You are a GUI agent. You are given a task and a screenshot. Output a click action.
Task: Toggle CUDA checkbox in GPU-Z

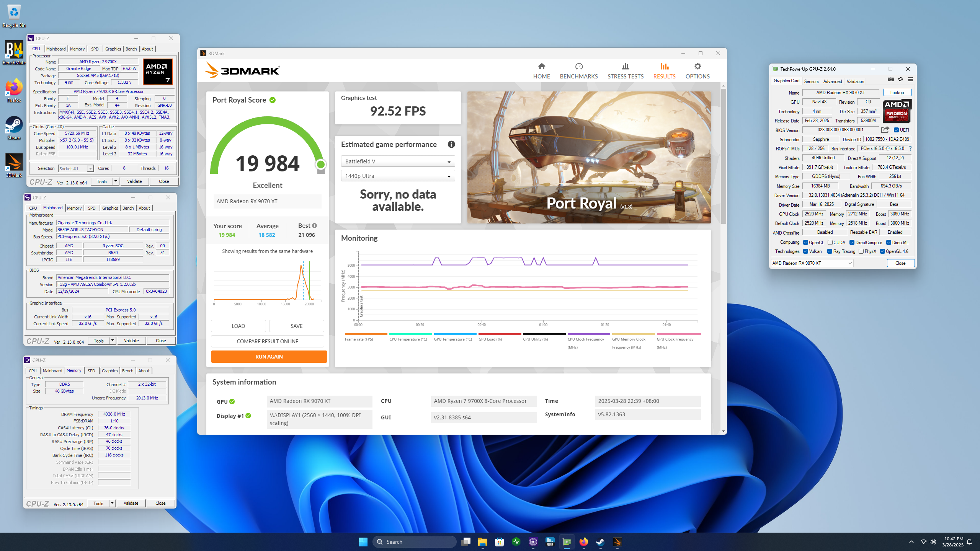click(830, 243)
